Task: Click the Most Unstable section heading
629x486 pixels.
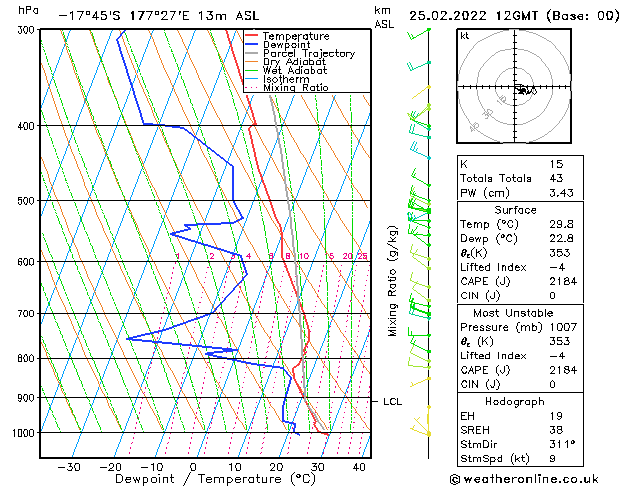Action: click(x=513, y=313)
